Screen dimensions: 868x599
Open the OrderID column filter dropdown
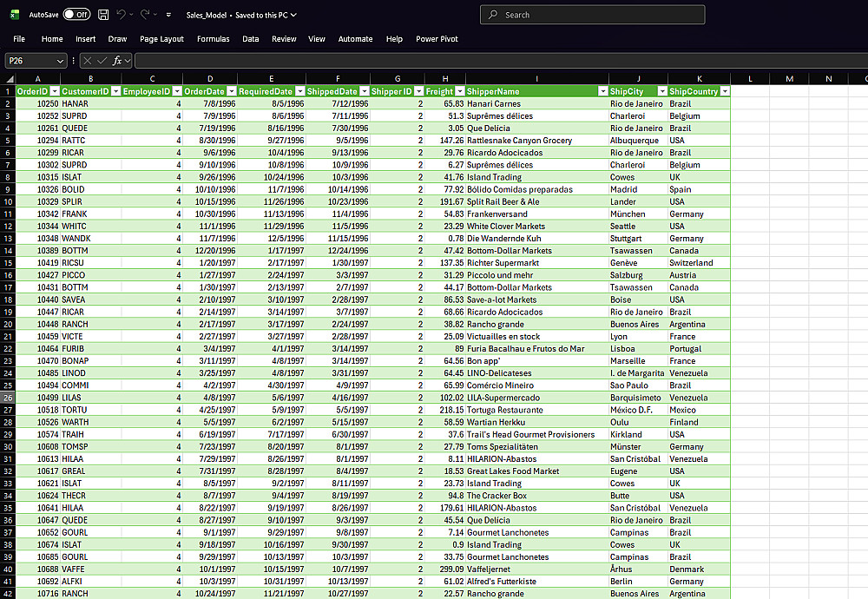54,91
